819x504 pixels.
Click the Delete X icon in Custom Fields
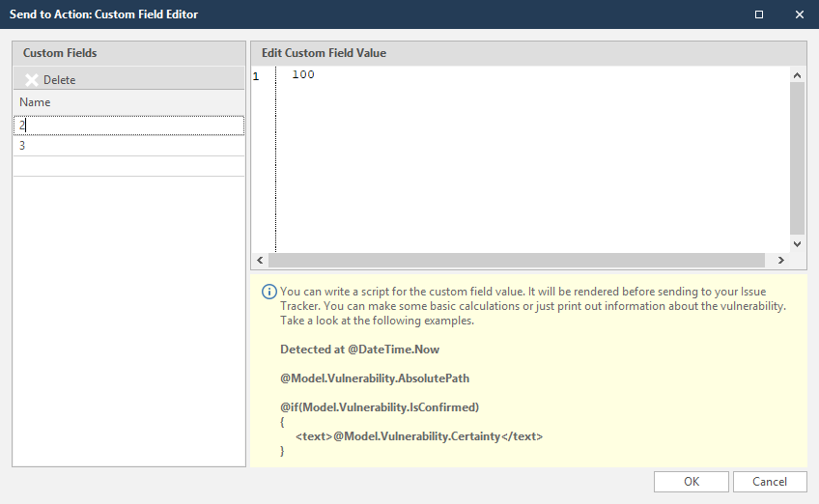[32, 80]
